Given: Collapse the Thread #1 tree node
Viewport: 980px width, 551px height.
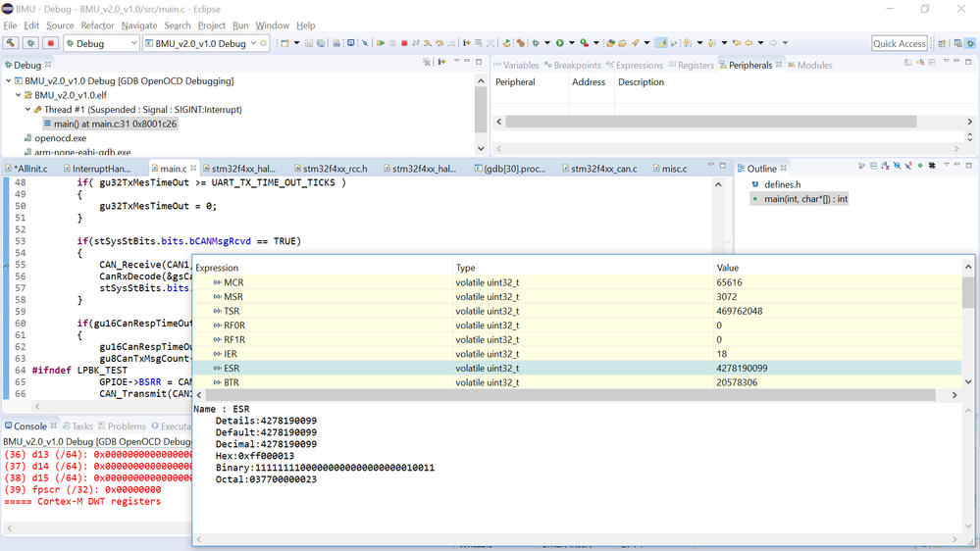Looking at the screenshot, I should 28,110.
